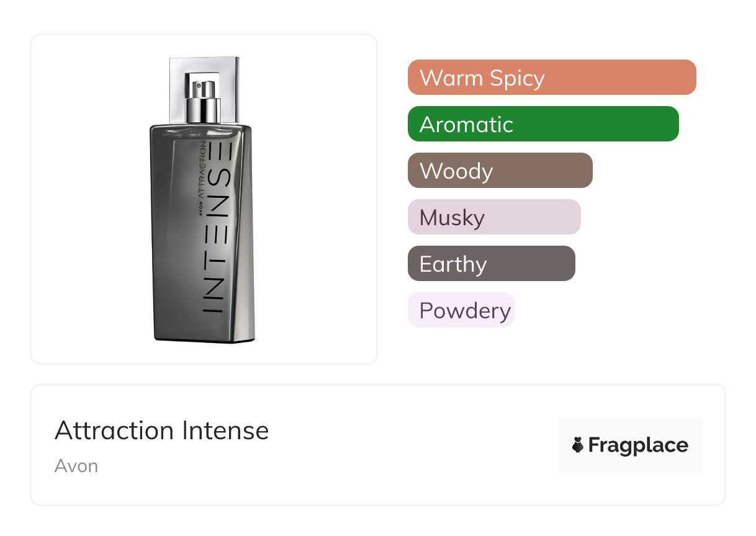This screenshot has width=756, height=536.
Task: Click the black base of the perfume bottle
Action: click(x=205, y=339)
